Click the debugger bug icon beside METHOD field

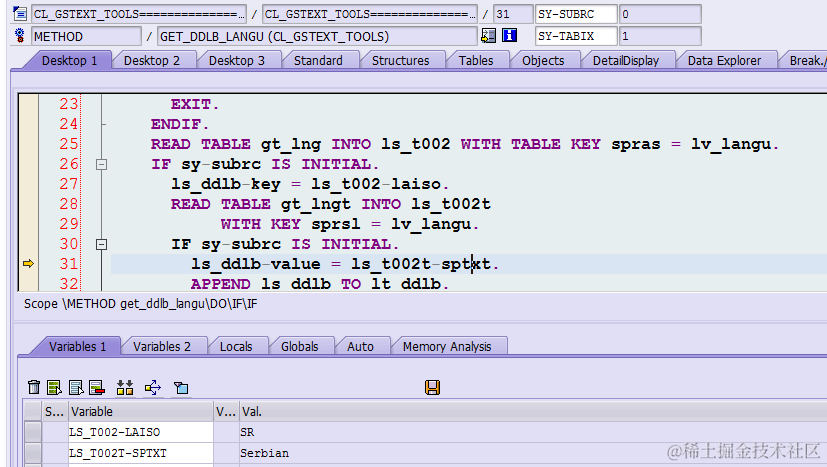[20, 35]
